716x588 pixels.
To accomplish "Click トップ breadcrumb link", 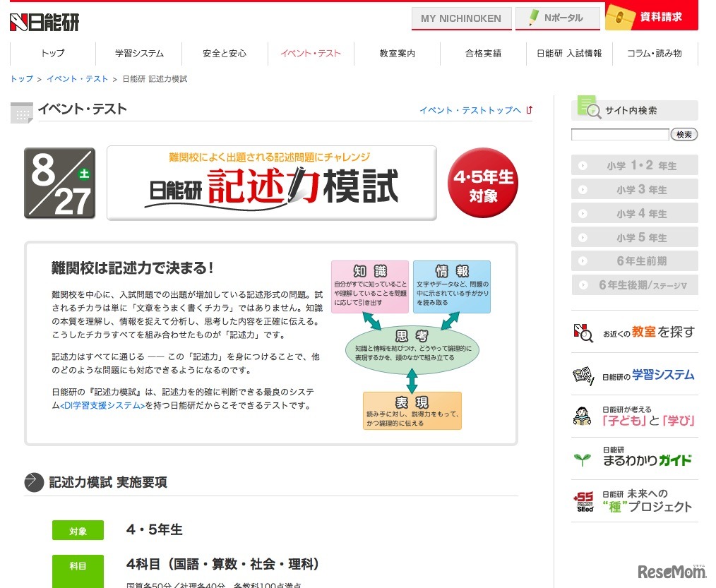I will (22, 79).
